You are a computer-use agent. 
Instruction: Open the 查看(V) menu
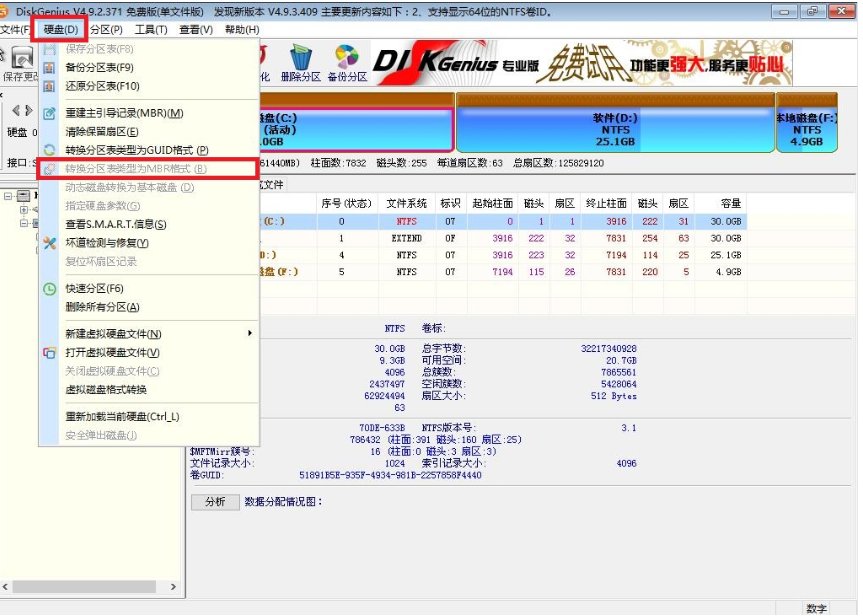(196, 30)
